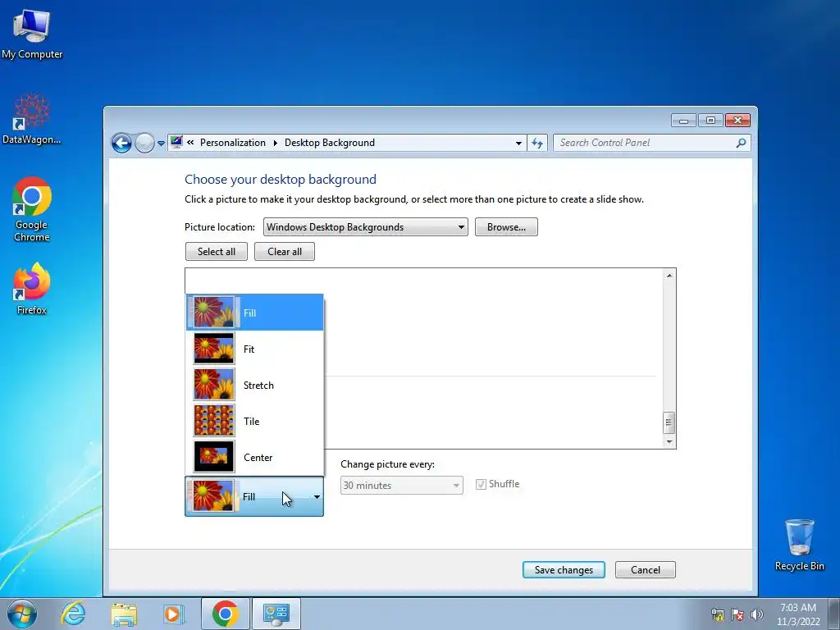Viewport: 840px width, 630px height.
Task: Expand the arrow after Personalization breadcrumb
Action: click(x=276, y=143)
